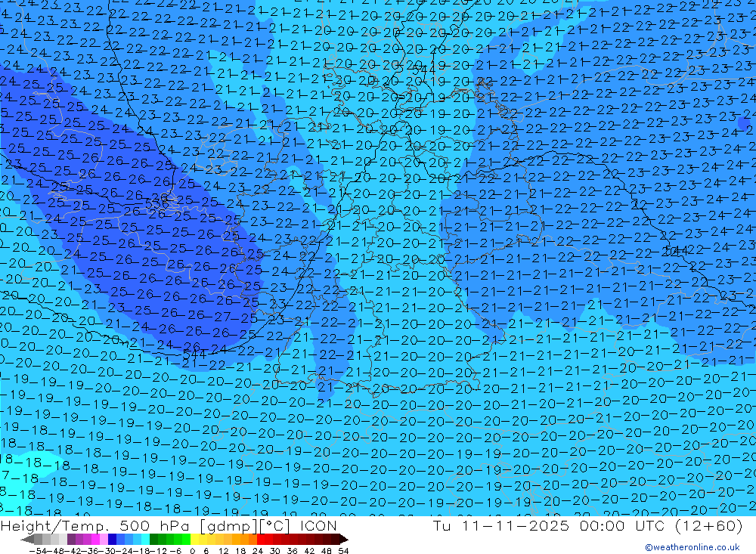Click the -54 label on the color scale
The height and width of the screenshot is (554, 756).
pos(38,551)
